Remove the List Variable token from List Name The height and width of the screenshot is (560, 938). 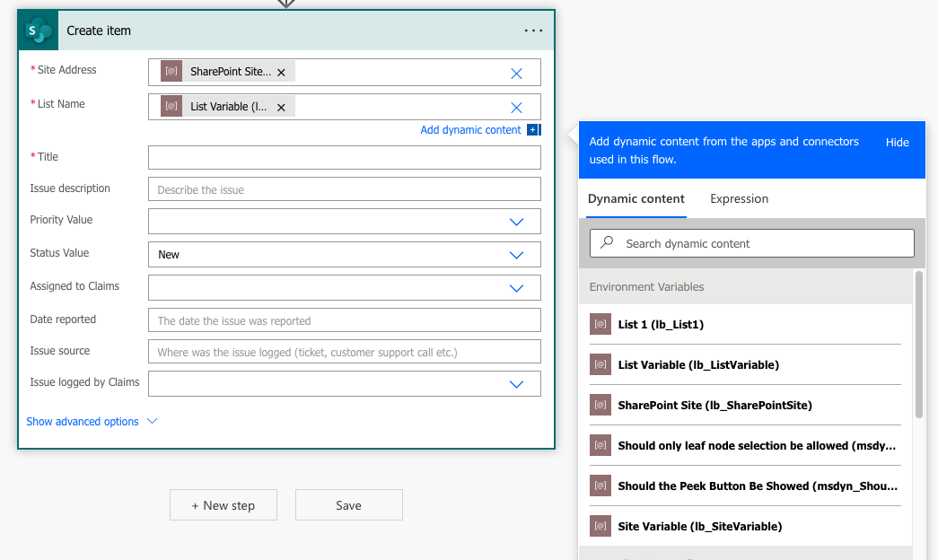(279, 106)
